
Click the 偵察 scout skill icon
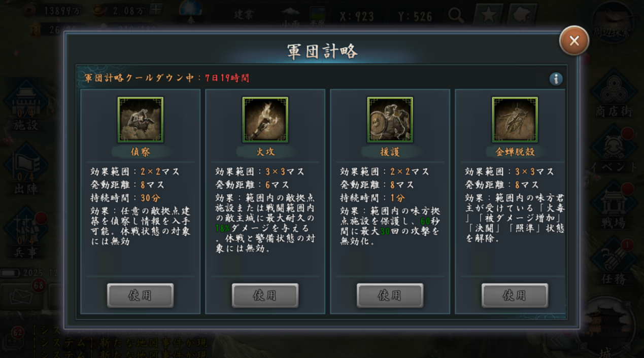coord(141,120)
